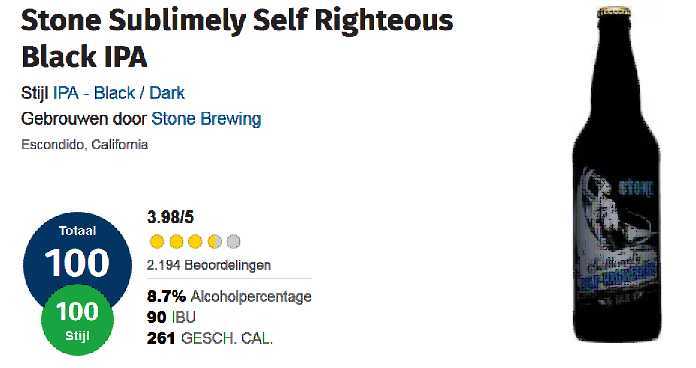Click the 3.98/5 rating value
Image resolution: width=696 pixels, height=368 pixels.
click(x=170, y=218)
